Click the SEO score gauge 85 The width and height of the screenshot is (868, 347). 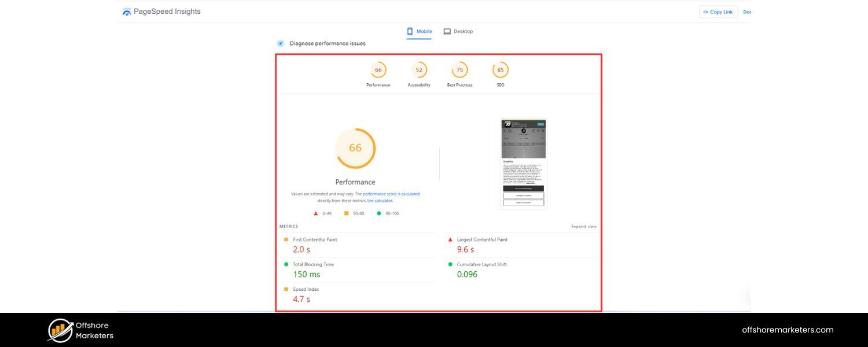coord(501,70)
